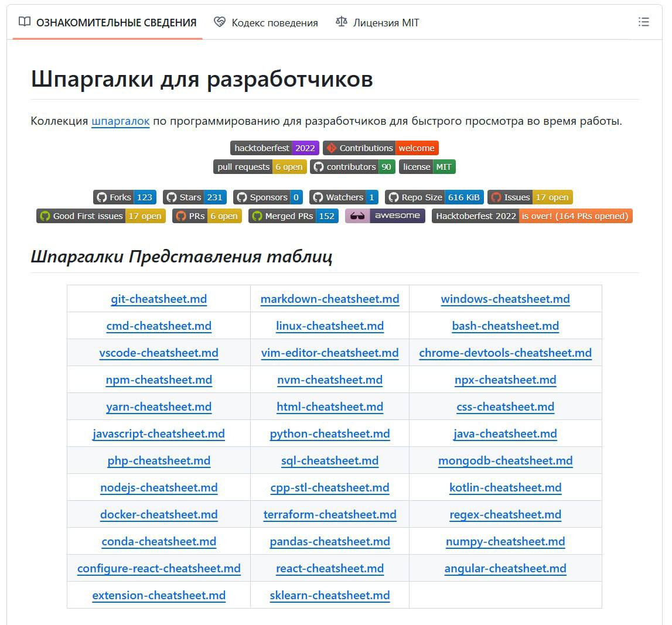Image resolution: width=672 pixels, height=625 pixels.
Task: Click the hacktoberfest 2022 badge
Action: point(274,148)
